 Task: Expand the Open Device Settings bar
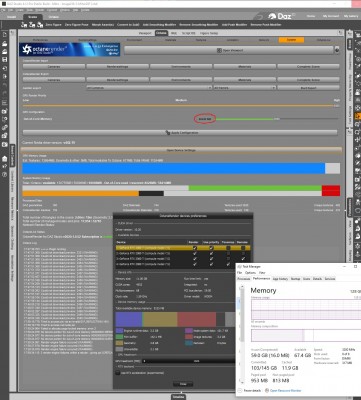[x=182, y=150]
